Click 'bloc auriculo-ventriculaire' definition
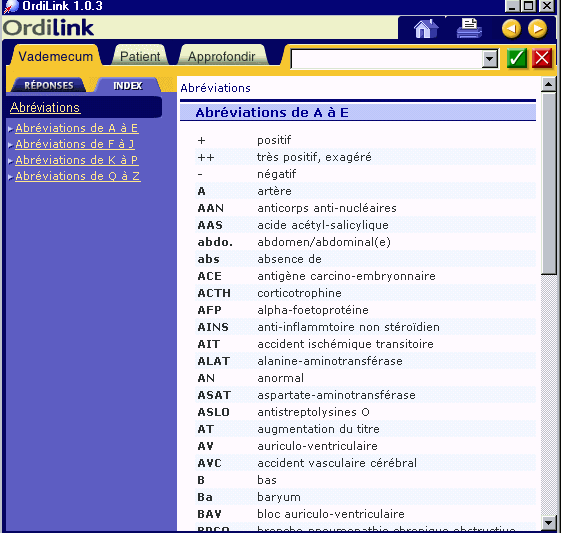This screenshot has width=561, height=533. tap(331, 514)
